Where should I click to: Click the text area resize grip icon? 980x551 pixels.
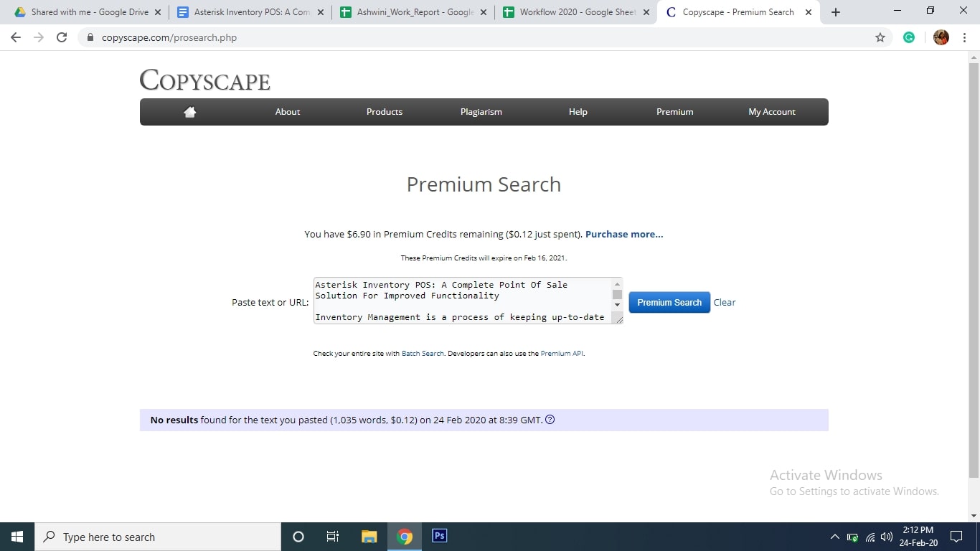[x=618, y=319]
